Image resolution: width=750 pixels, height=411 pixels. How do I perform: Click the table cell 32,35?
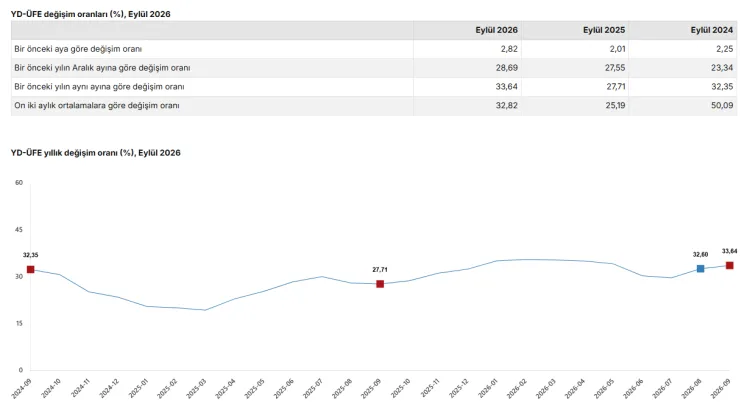click(722, 87)
